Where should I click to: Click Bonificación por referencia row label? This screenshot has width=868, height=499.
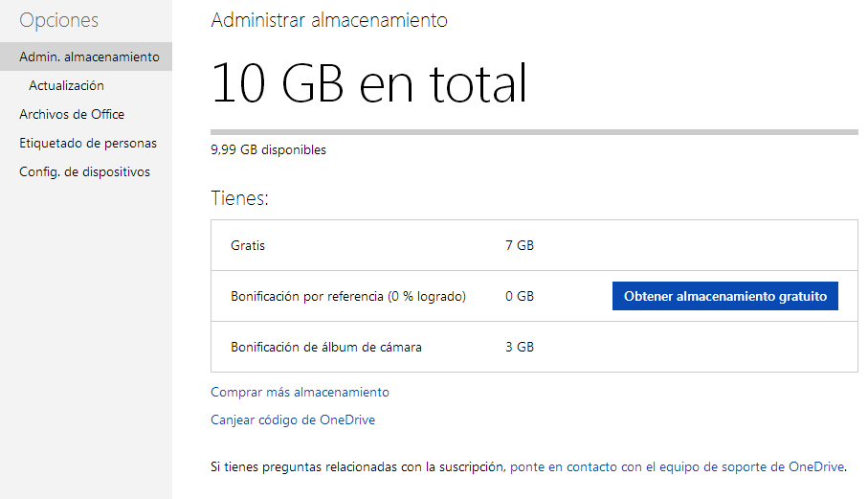(348, 296)
